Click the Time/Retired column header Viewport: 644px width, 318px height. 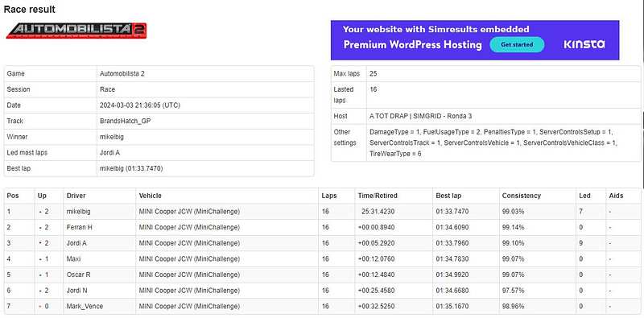tap(378, 196)
